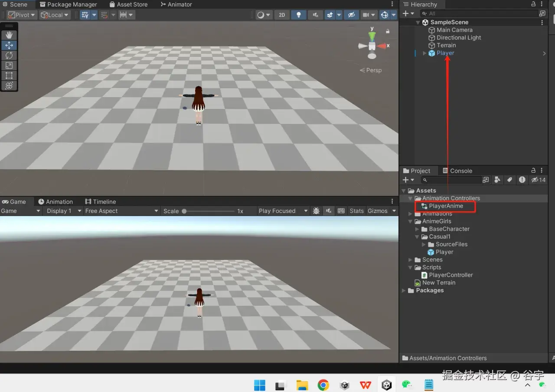The image size is (555, 392).
Task: Toggle scene effects icon
Action: point(330,15)
